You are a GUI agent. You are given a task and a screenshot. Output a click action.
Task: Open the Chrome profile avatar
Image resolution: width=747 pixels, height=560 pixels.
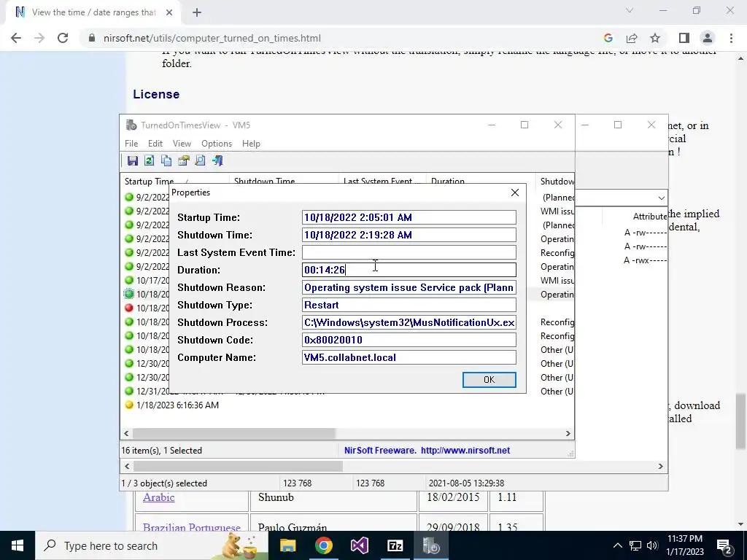coord(708,38)
